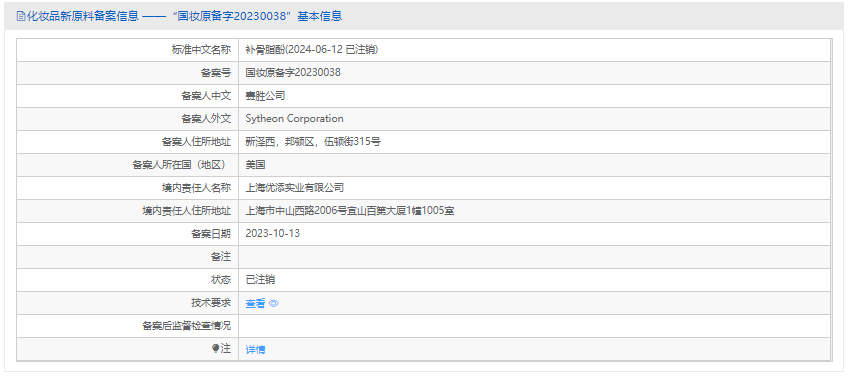Click the filing date 2023-10-13
Image resolution: width=848 pixels, height=376 pixels.
(x=273, y=233)
